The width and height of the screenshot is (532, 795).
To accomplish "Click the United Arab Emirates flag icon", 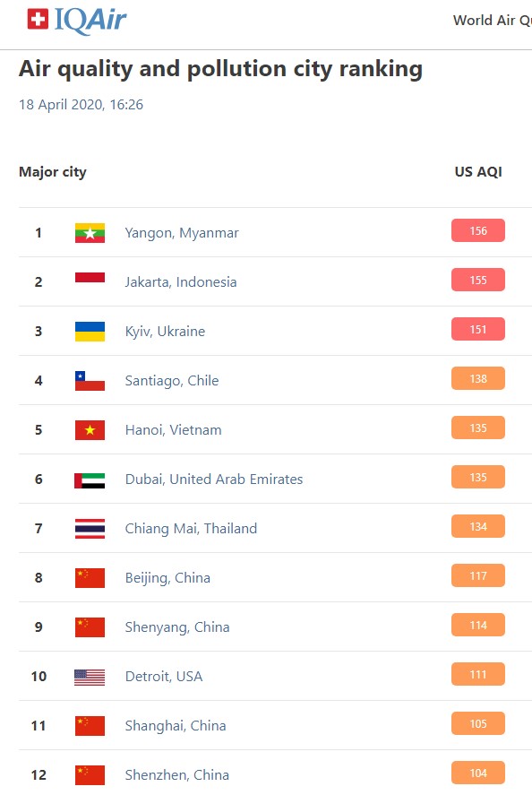I will click(90, 480).
